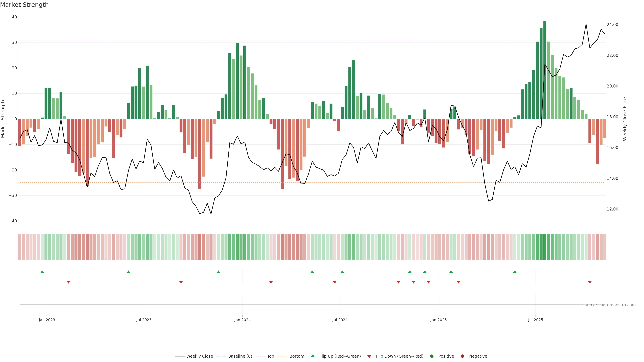Click the Jan 2024 x-axis label

[242, 320]
